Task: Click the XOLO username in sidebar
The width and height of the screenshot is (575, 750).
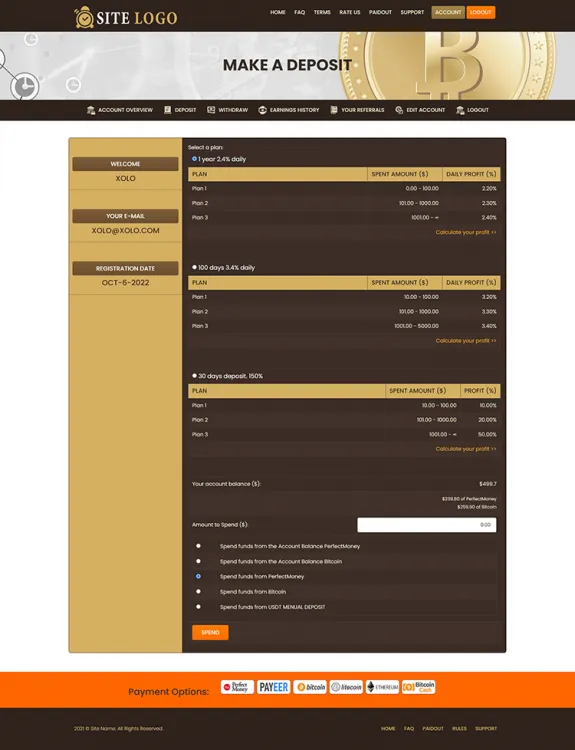Action: click(125, 178)
